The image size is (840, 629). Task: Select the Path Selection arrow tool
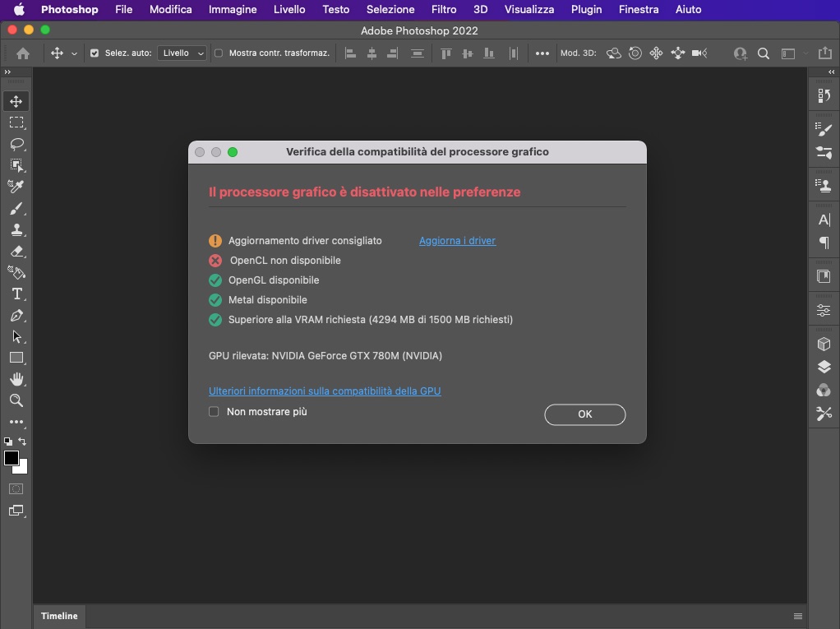[16, 336]
